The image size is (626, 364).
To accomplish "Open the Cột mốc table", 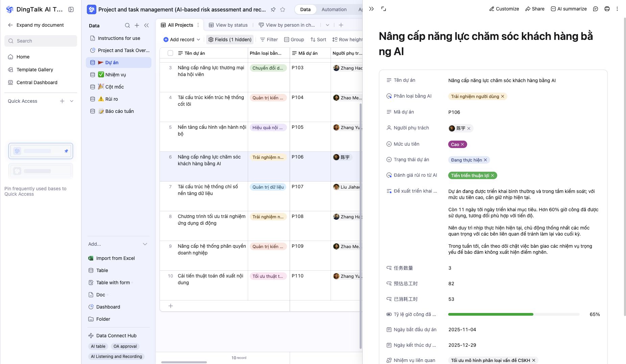I will click(x=119, y=87).
